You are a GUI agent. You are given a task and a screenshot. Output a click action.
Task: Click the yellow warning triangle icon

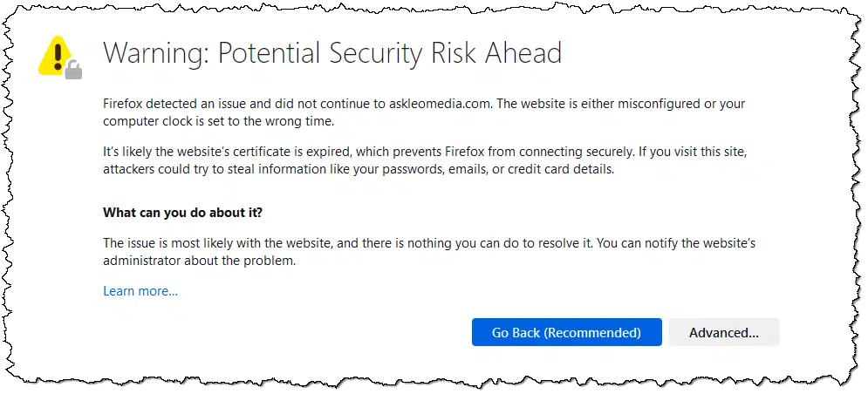coord(55,55)
